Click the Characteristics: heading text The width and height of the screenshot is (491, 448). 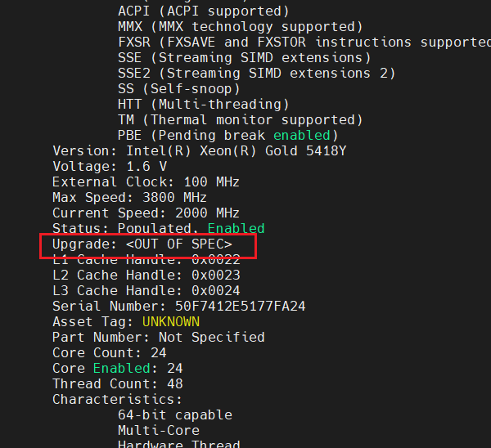(x=117, y=399)
